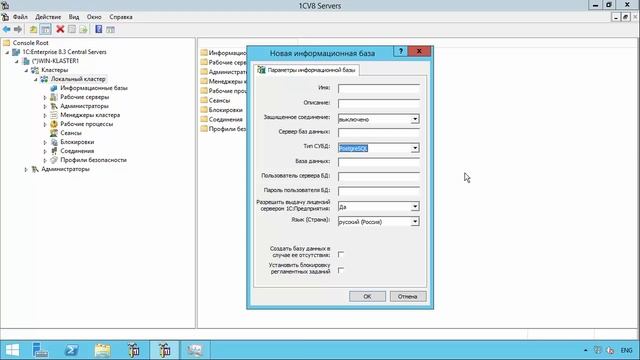Select the Console Root node
The height and width of the screenshot is (360, 640).
30,43
